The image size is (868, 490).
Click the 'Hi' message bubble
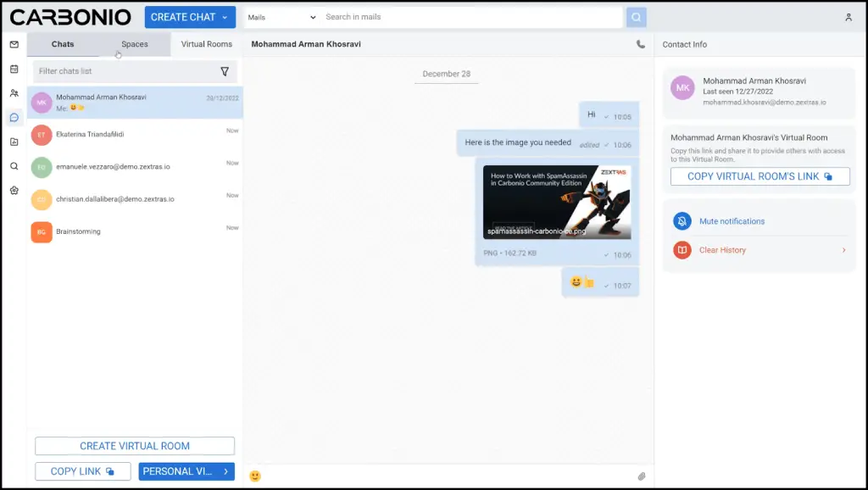click(609, 114)
